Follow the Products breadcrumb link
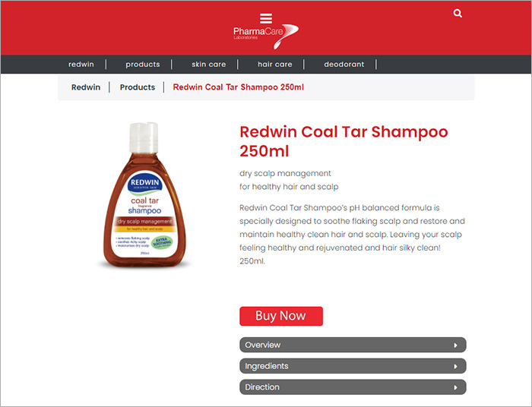This screenshot has height=407, width=532. tap(138, 87)
